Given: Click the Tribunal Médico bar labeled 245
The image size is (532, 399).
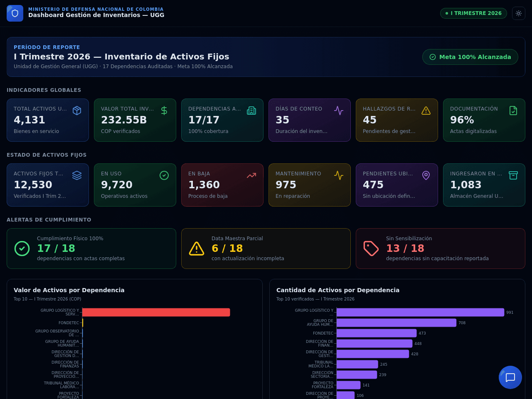Looking at the screenshot, I should point(357,364).
